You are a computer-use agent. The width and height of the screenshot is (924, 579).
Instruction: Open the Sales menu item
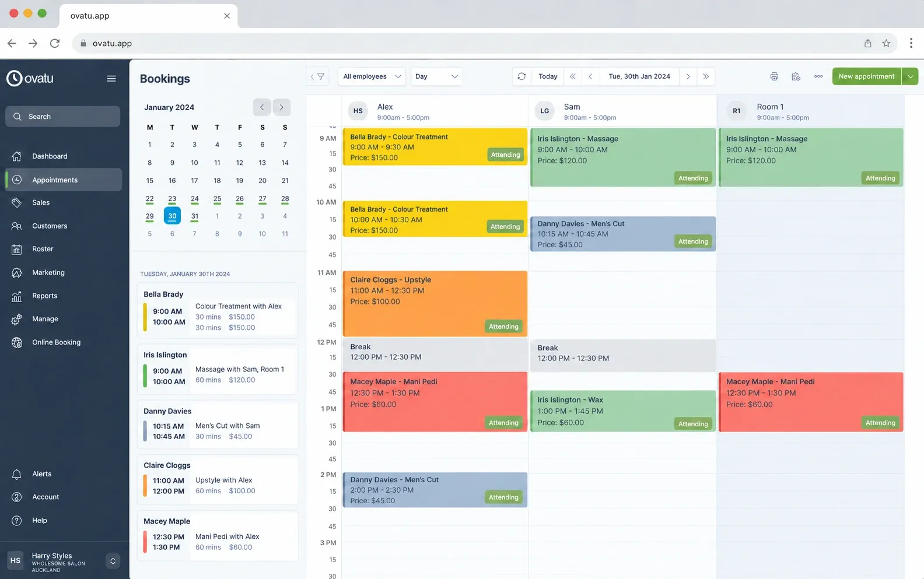[64, 202]
